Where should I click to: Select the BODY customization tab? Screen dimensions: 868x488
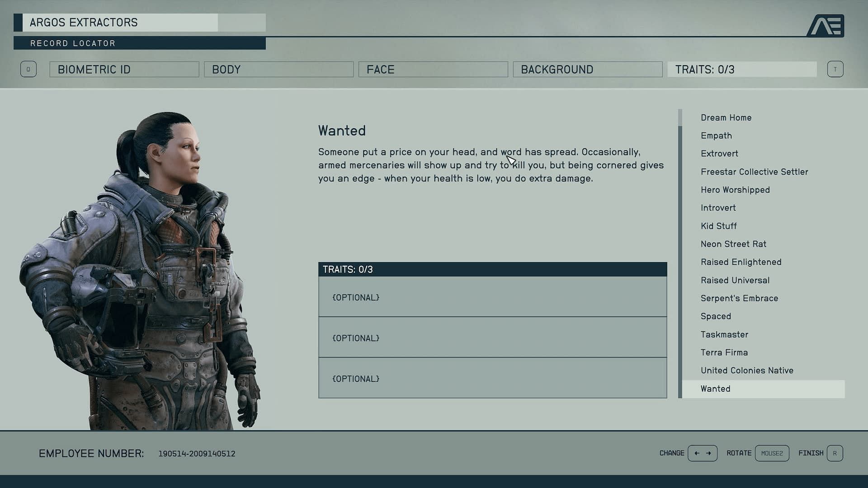coord(278,69)
